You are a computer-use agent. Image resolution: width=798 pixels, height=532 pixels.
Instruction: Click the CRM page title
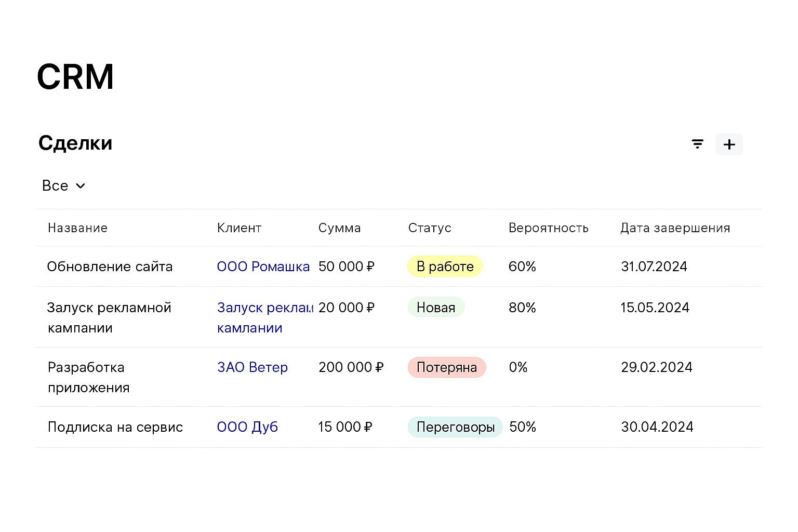[75, 76]
